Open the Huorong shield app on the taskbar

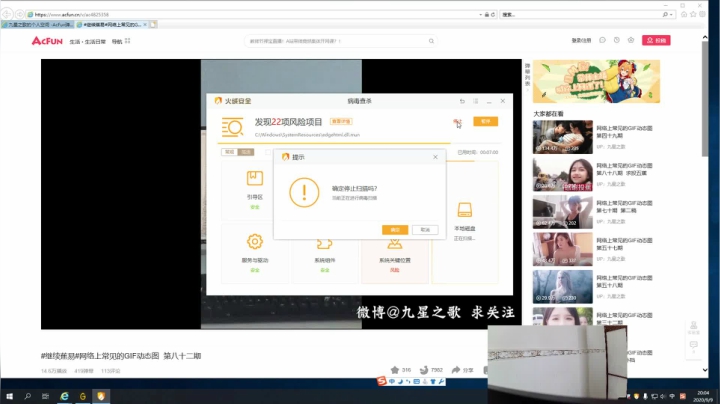pyautogui.click(x=101, y=396)
